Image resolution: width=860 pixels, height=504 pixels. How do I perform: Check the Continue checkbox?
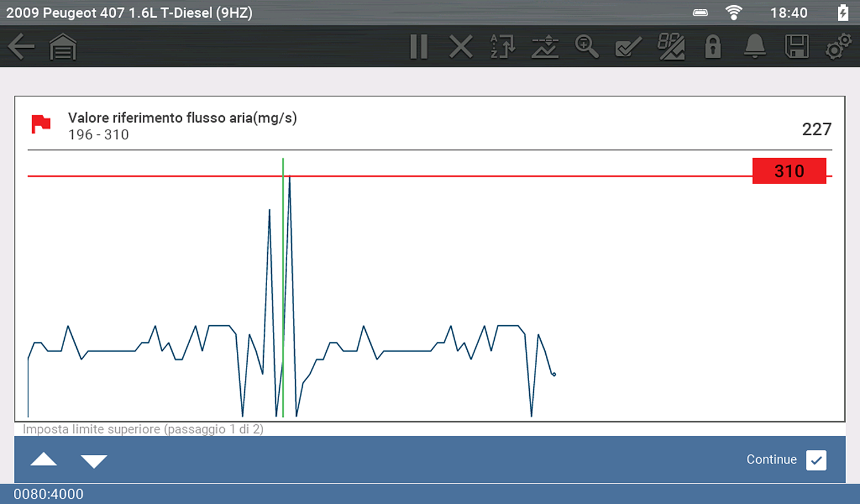(816, 460)
